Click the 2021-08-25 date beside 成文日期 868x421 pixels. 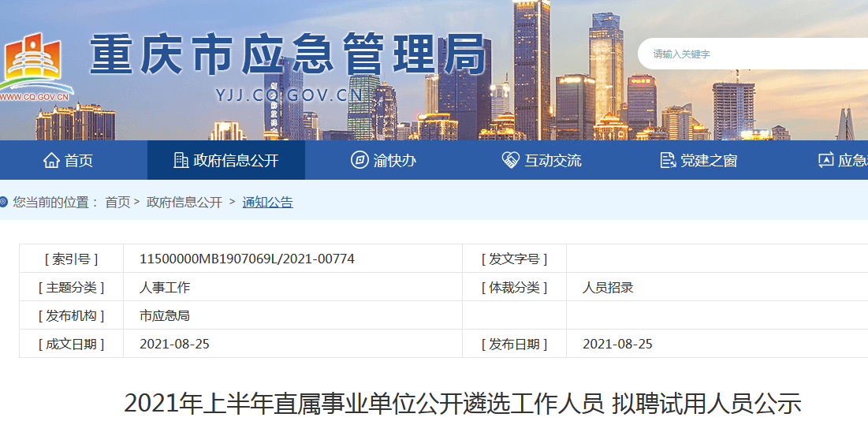click(174, 344)
